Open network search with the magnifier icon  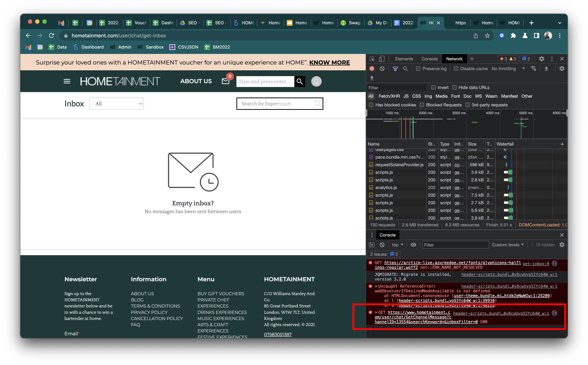pyautogui.click(x=406, y=69)
